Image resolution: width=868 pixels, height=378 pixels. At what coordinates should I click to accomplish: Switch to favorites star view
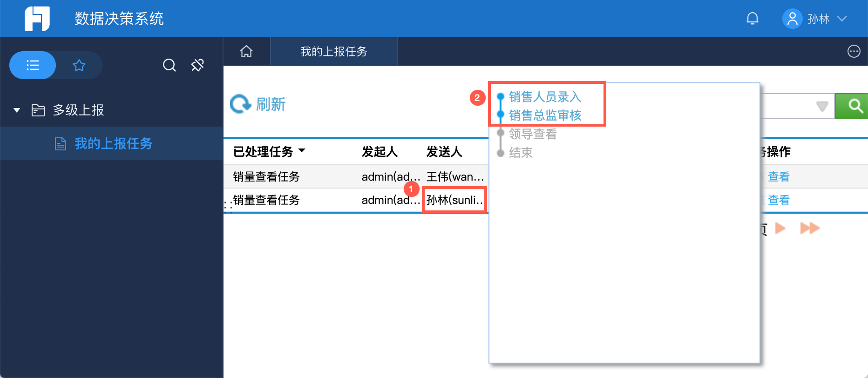[79, 65]
